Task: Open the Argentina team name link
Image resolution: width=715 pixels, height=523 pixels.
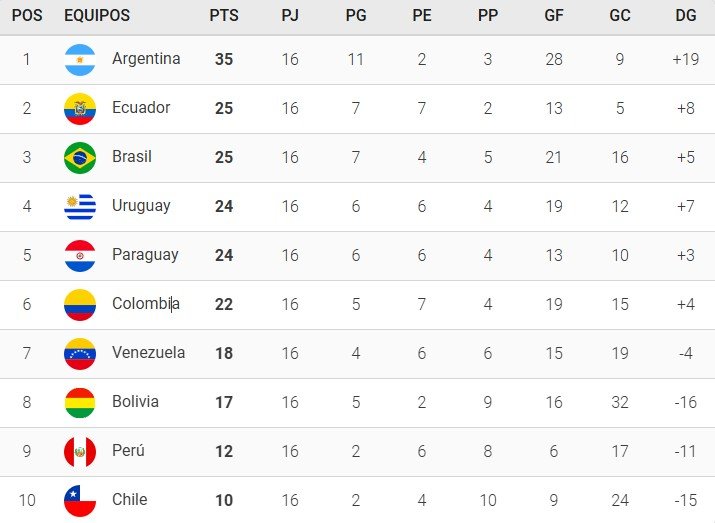Action: tap(146, 59)
